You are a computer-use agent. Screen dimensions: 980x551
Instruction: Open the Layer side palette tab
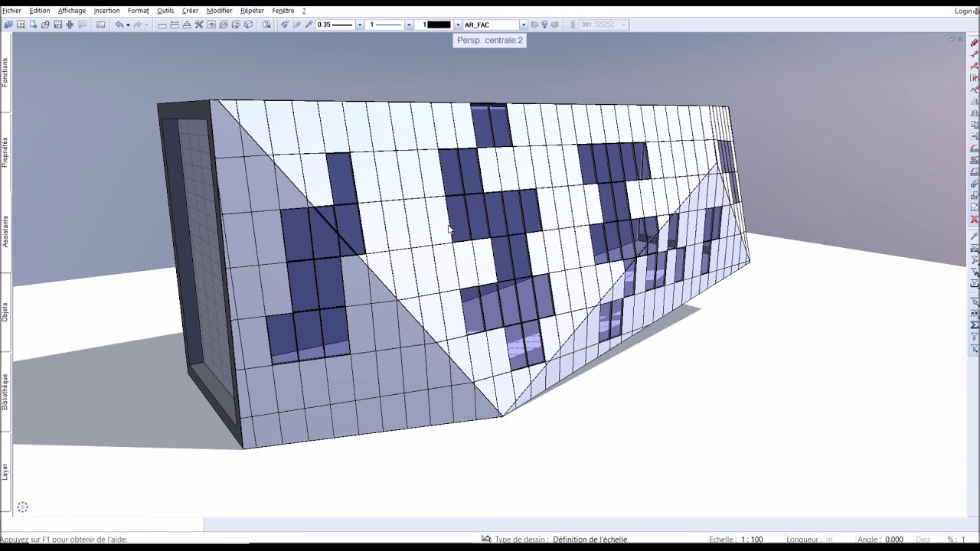click(5, 471)
